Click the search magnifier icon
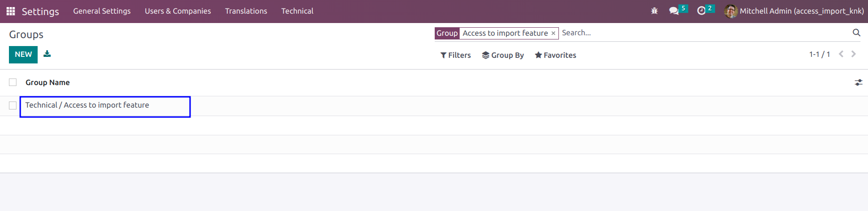868x211 pixels. [856, 32]
